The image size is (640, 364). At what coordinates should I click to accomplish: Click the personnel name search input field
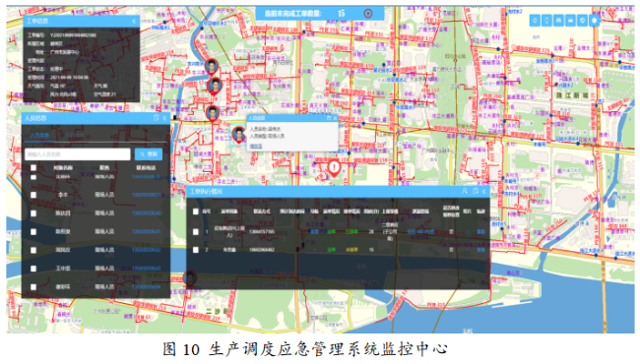78,154
